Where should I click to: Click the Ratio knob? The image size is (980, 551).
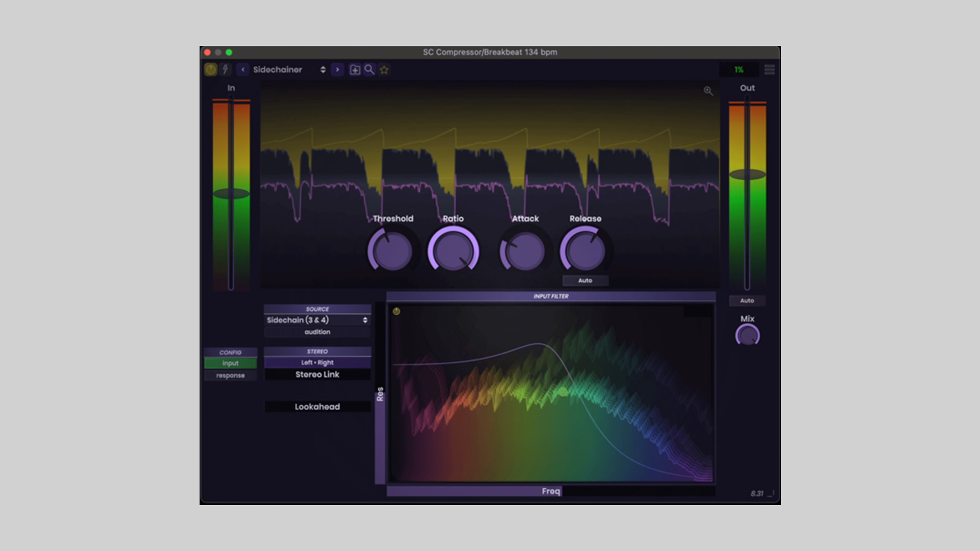click(x=453, y=251)
